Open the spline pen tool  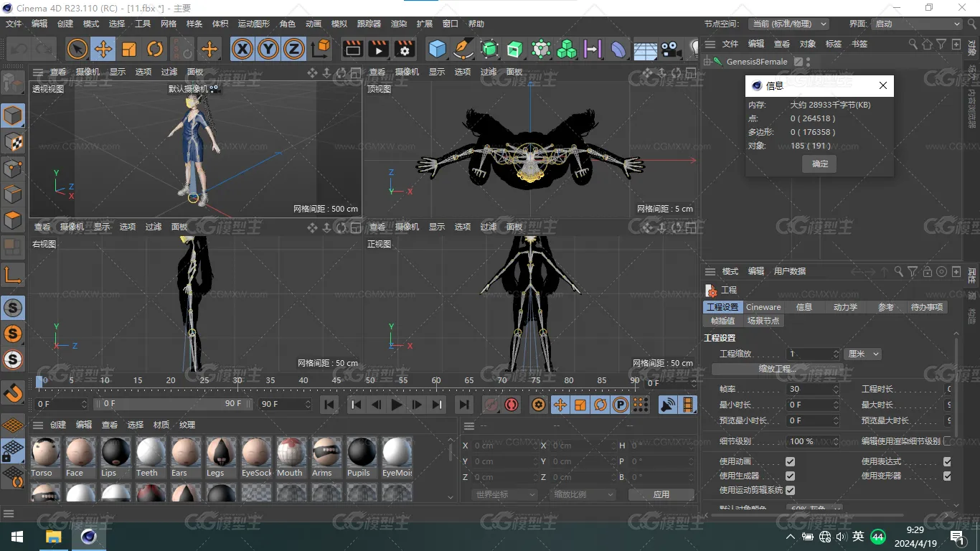click(463, 49)
